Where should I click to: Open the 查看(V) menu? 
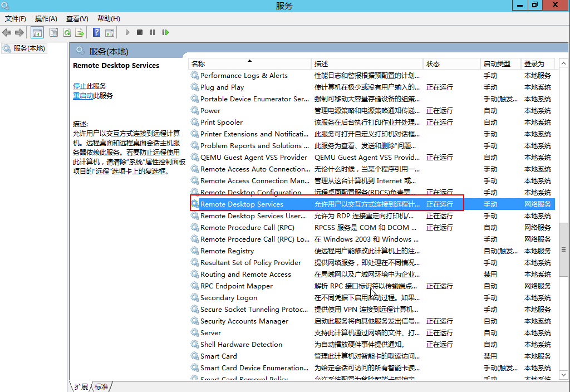coord(77,18)
